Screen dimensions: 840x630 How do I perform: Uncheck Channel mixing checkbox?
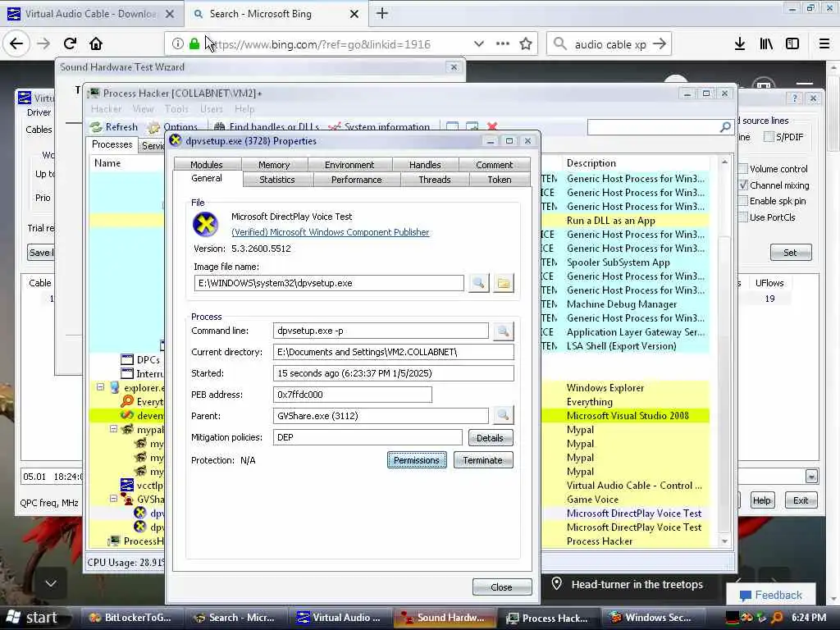point(743,185)
